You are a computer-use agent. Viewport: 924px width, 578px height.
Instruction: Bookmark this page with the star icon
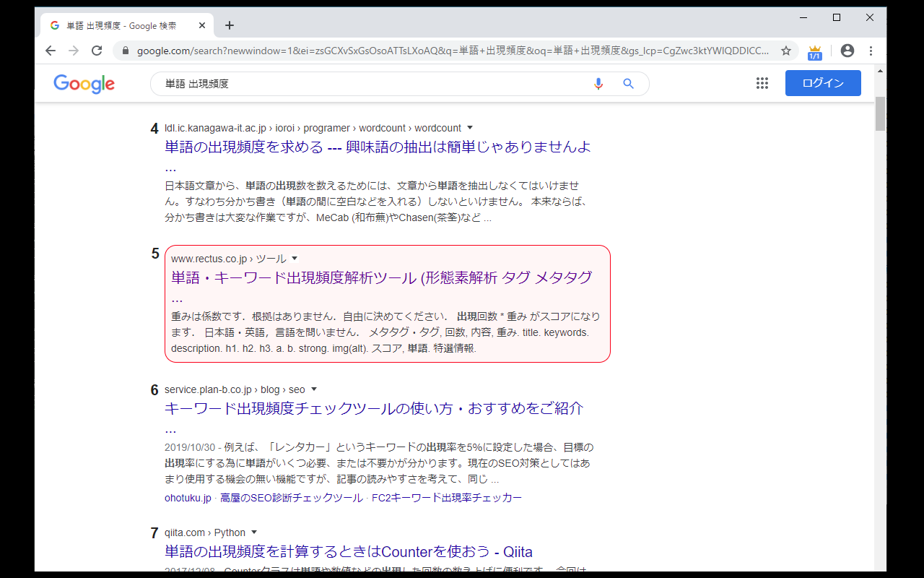coord(786,51)
